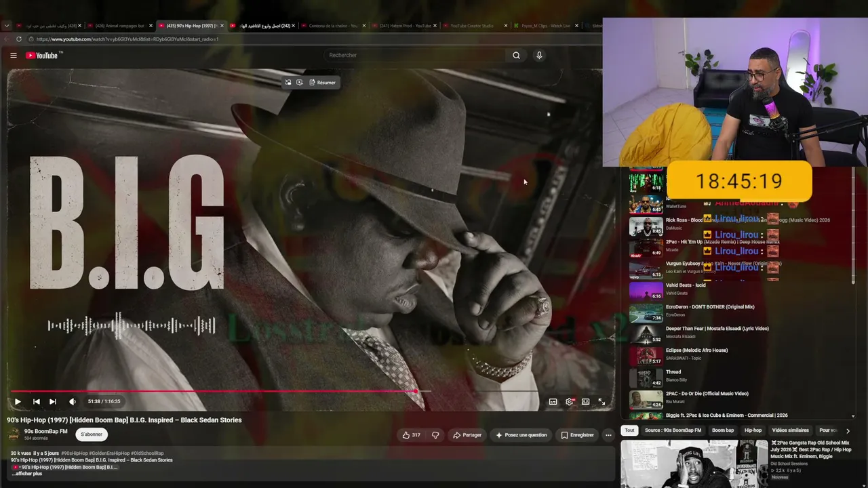Image resolution: width=868 pixels, height=488 pixels.
Task: Expand description with ...afficher plus
Action: tap(26, 474)
